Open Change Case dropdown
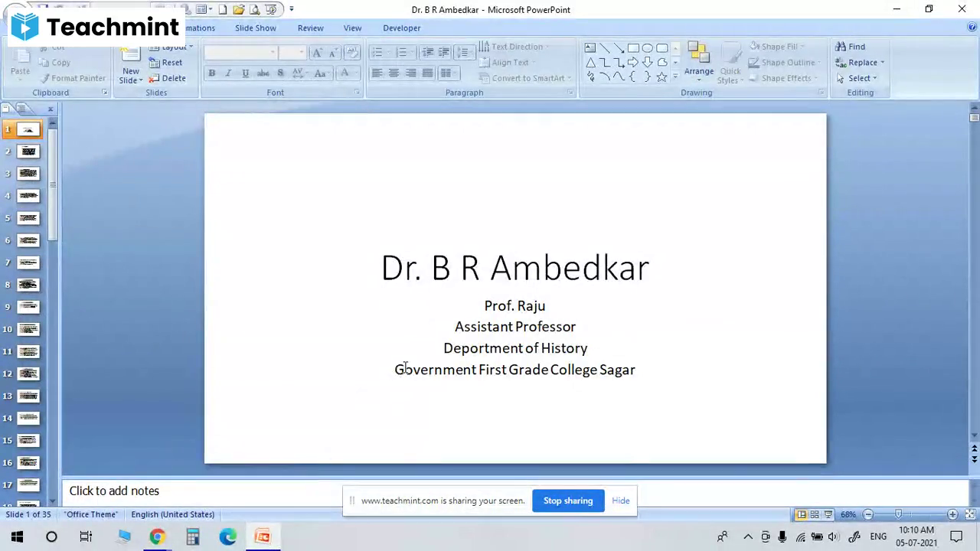This screenshot has height=551, width=980. (322, 73)
